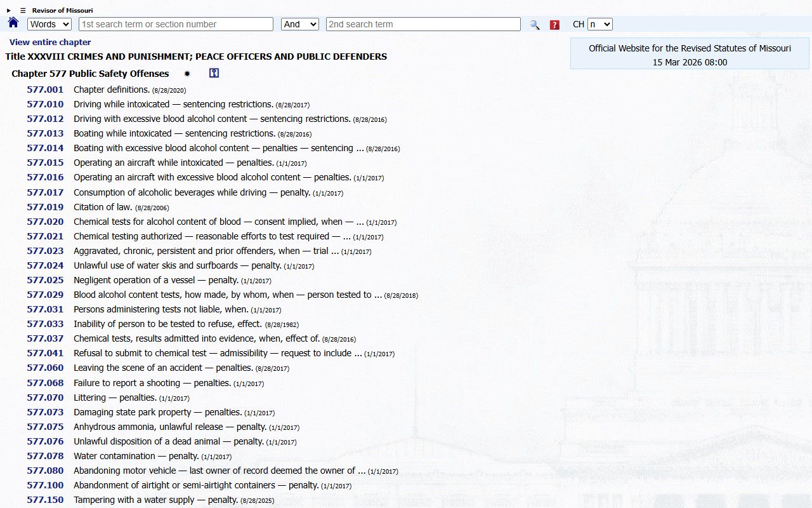812x508 pixels.
Task: Open section 577.070 Littering
Action: [45, 398]
